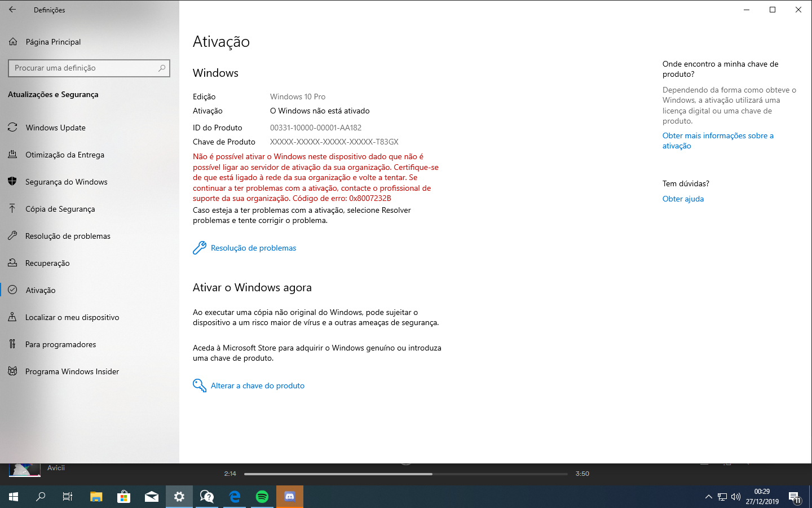This screenshot has width=812, height=508.
Task: Open Mail app in taskbar
Action: pos(151,497)
